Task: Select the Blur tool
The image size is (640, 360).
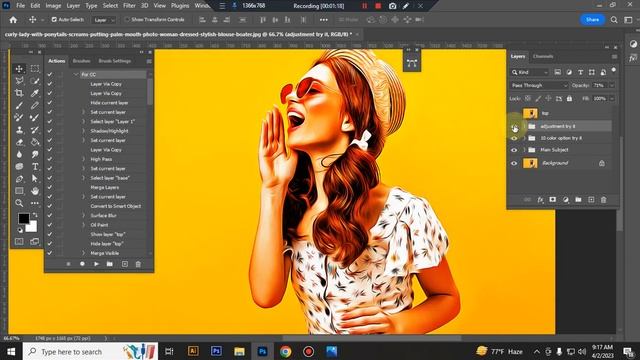Action: [19, 154]
